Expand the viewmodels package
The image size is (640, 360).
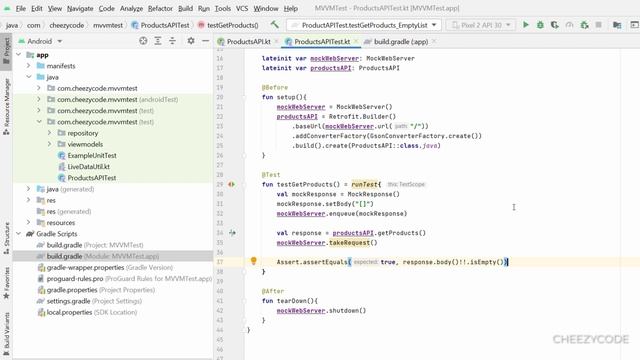(x=49, y=144)
